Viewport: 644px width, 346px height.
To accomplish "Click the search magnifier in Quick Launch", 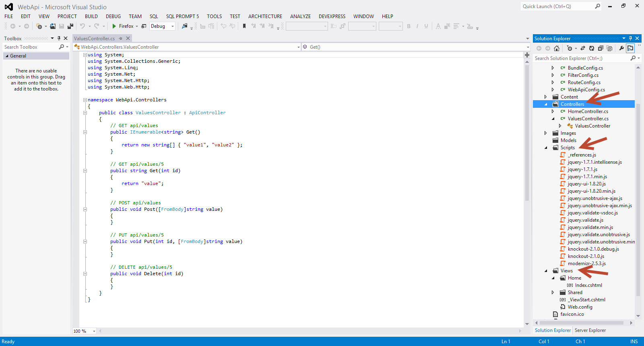I will click(598, 6).
